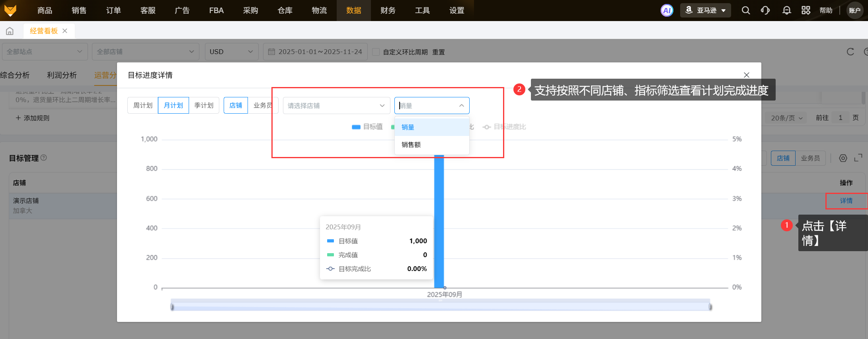Switch to 综合分析 tab

tap(15, 75)
